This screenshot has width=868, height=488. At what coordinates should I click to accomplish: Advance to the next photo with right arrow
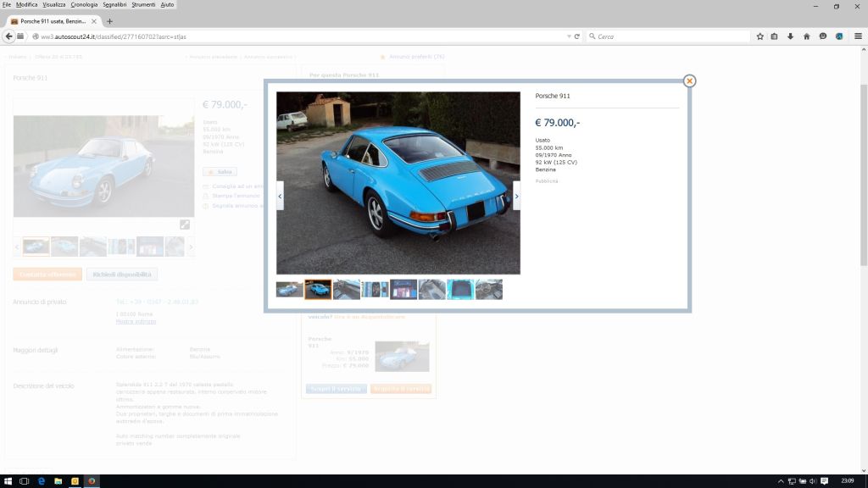(516, 196)
